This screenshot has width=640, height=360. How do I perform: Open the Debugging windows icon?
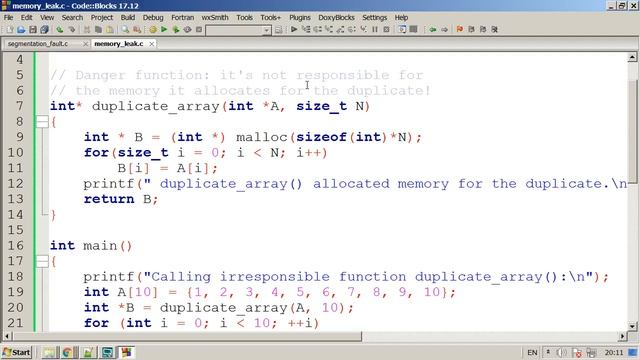point(402,29)
